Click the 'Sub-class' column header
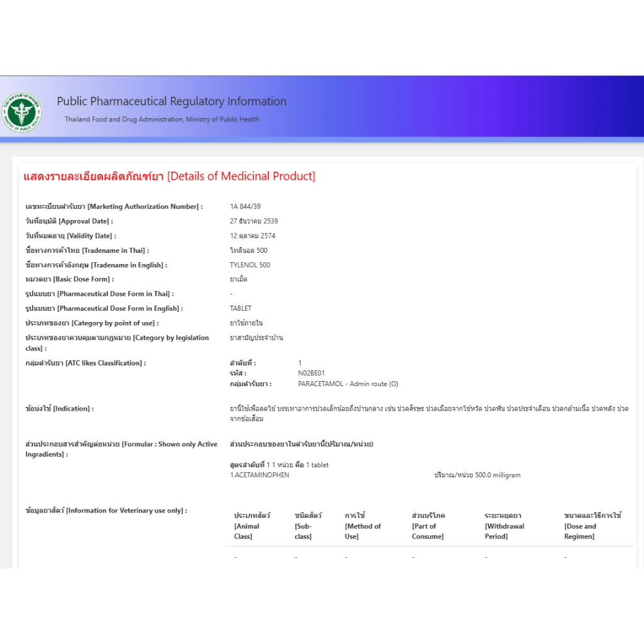The height and width of the screenshot is (644, 644). coord(308,526)
